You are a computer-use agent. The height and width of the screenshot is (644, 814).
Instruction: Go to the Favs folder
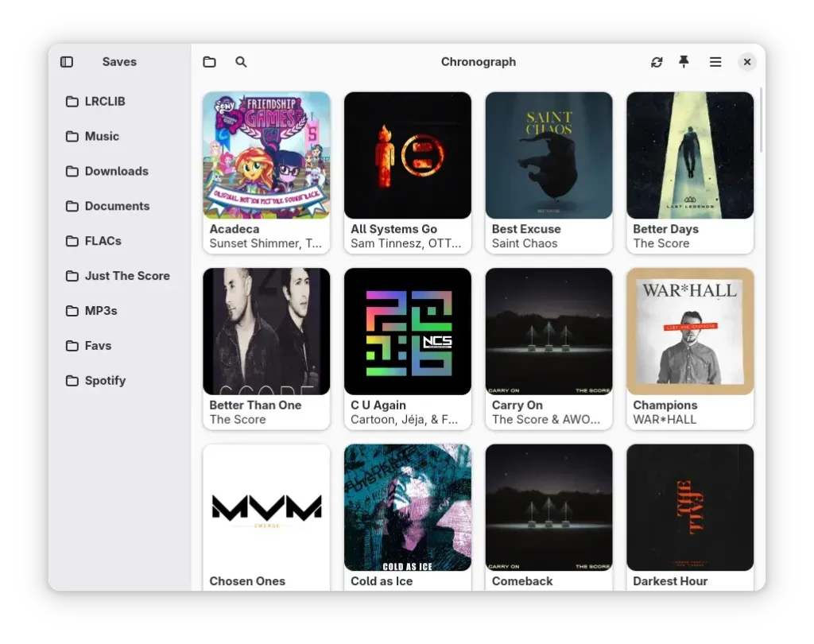(x=98, y=346)
